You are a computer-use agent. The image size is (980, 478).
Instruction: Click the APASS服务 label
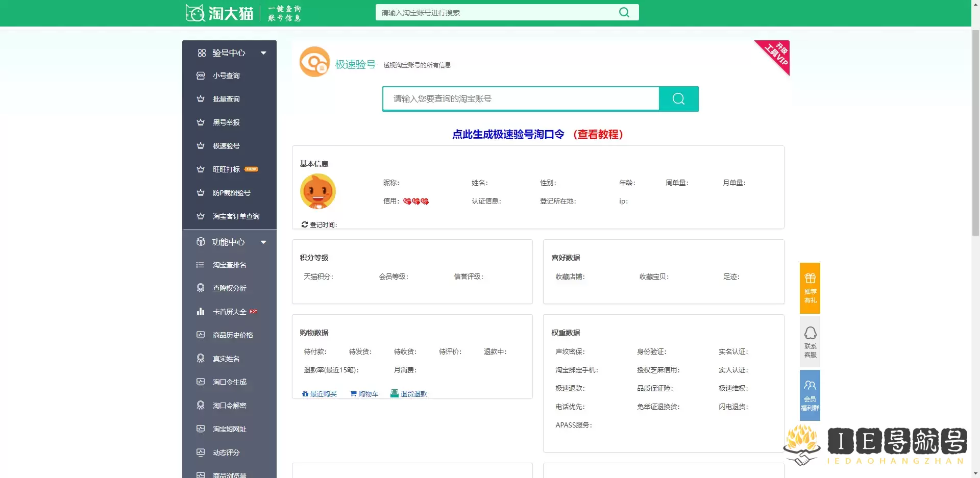574,425
